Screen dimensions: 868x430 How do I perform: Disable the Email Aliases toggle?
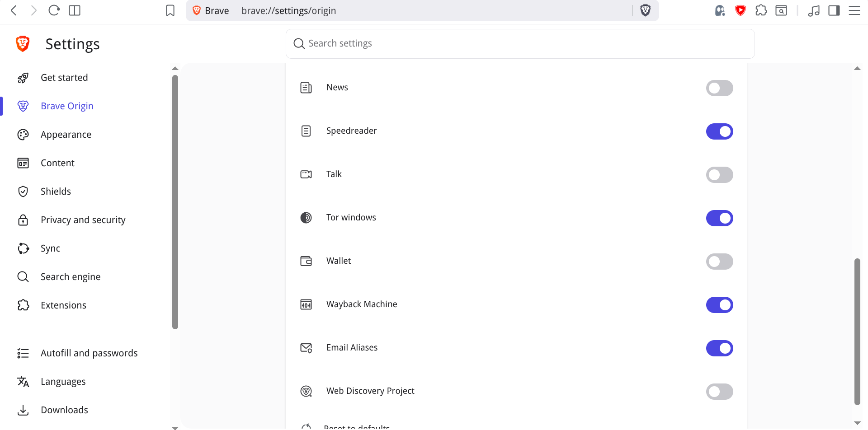(x=720, y=348)
